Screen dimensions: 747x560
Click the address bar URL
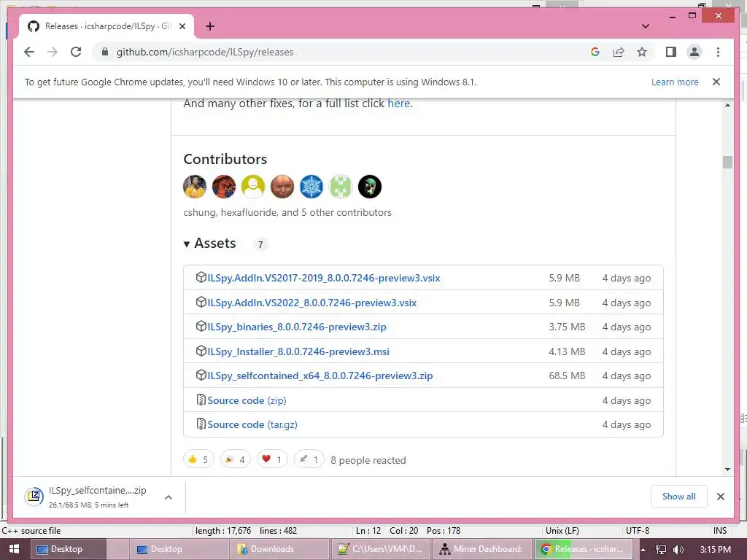pos(205,52)
